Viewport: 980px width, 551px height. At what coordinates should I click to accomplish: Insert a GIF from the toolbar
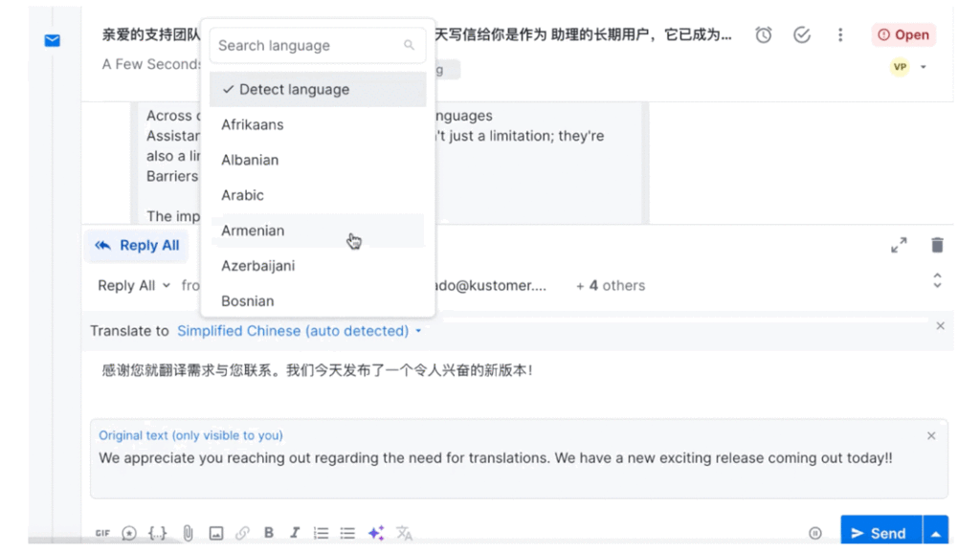102,533
